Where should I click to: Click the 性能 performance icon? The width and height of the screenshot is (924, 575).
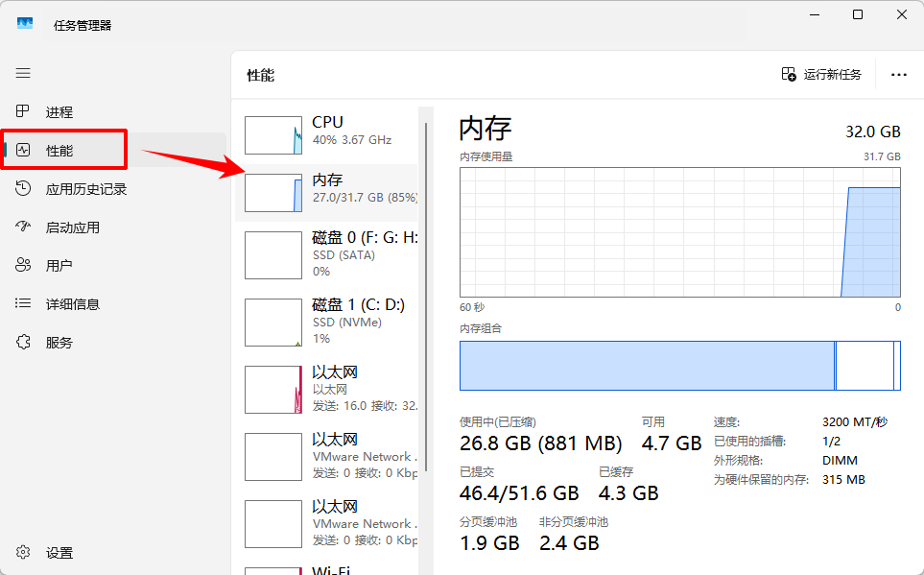coord(23,150)
